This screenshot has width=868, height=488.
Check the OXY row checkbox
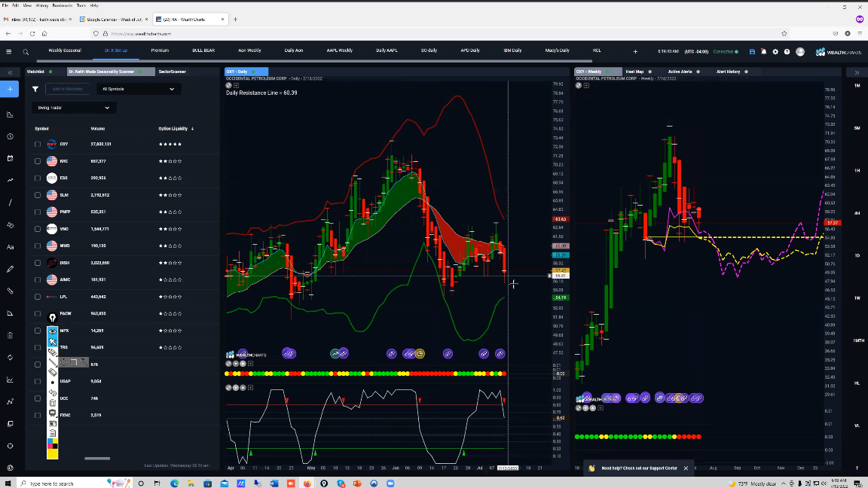38,145
